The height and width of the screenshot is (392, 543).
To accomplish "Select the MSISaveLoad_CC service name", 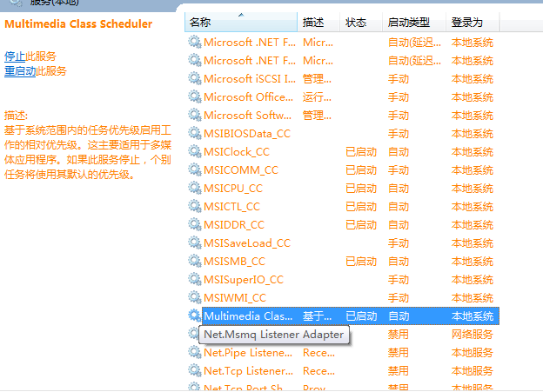I will click(x=247, y=243).
